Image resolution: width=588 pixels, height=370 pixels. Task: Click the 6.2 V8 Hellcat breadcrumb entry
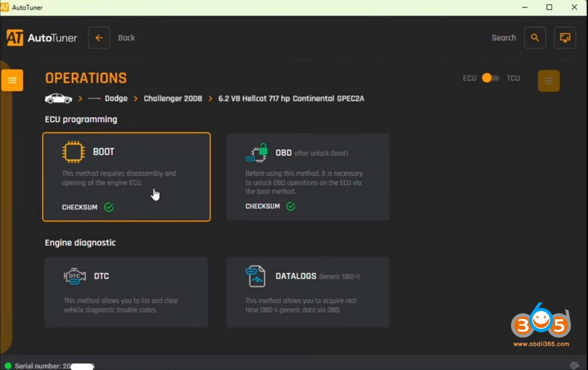click(292, 98)
